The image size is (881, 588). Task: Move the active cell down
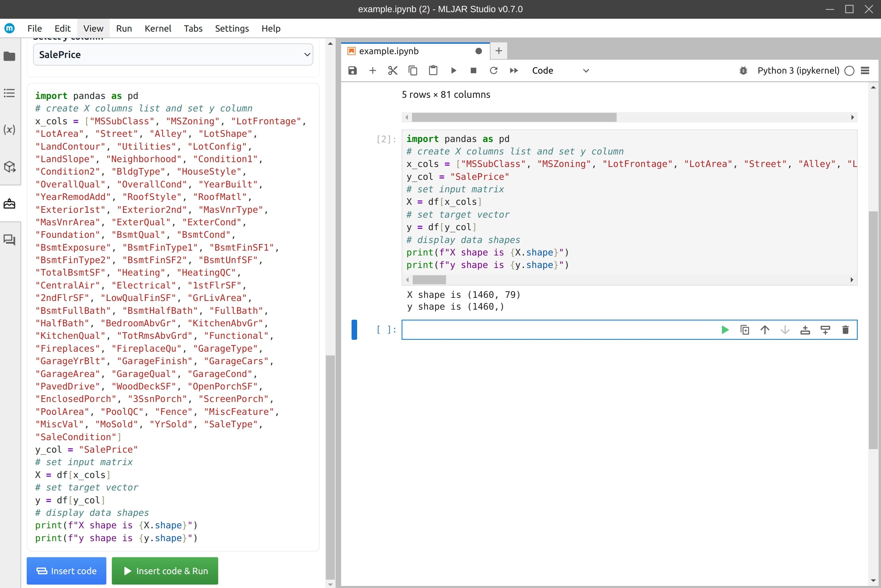tap(785, 330)
